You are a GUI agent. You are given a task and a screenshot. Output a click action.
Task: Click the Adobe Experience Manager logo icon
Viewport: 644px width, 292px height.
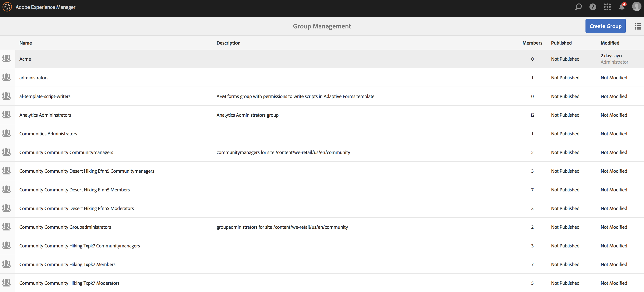7,7
